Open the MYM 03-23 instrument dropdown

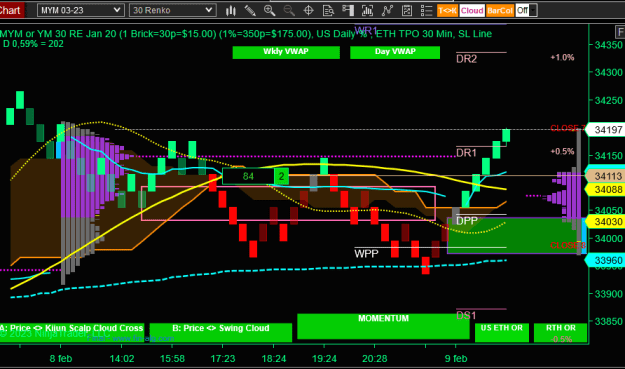(81, 10)
